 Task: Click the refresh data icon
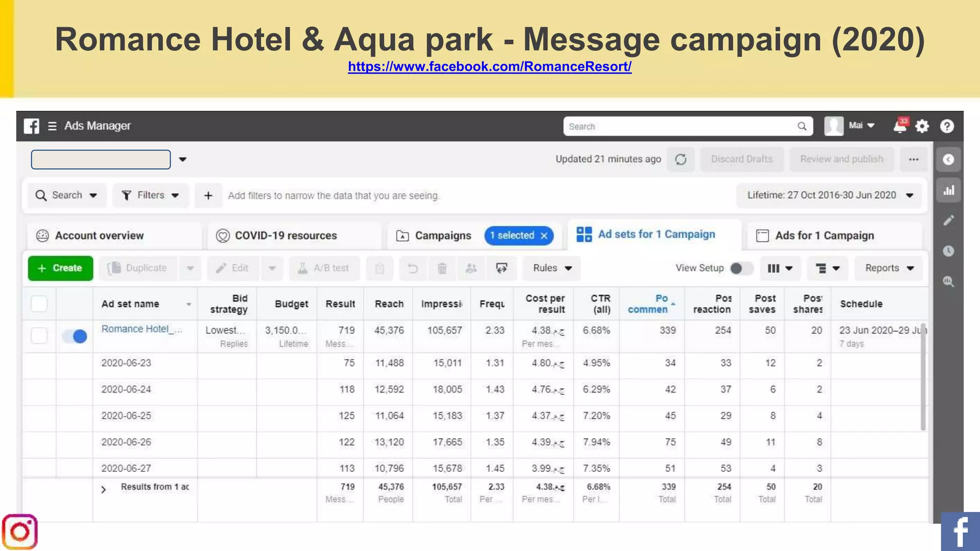coord(680,159)
